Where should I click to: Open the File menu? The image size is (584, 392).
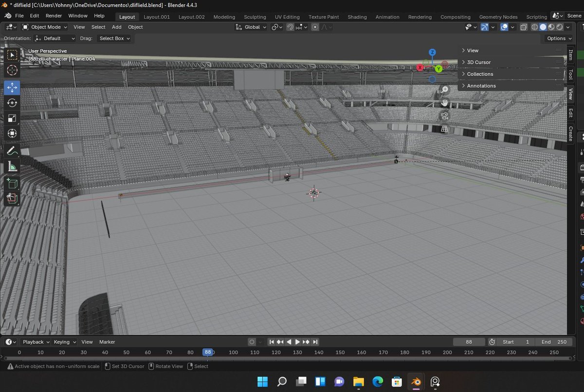click(19, 16)
